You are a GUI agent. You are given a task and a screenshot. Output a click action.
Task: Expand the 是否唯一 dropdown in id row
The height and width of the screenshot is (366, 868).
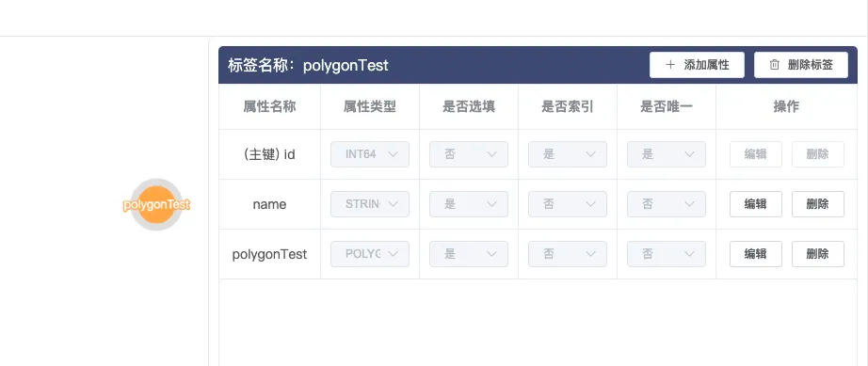pyautogui.click(x=667, y=154)
